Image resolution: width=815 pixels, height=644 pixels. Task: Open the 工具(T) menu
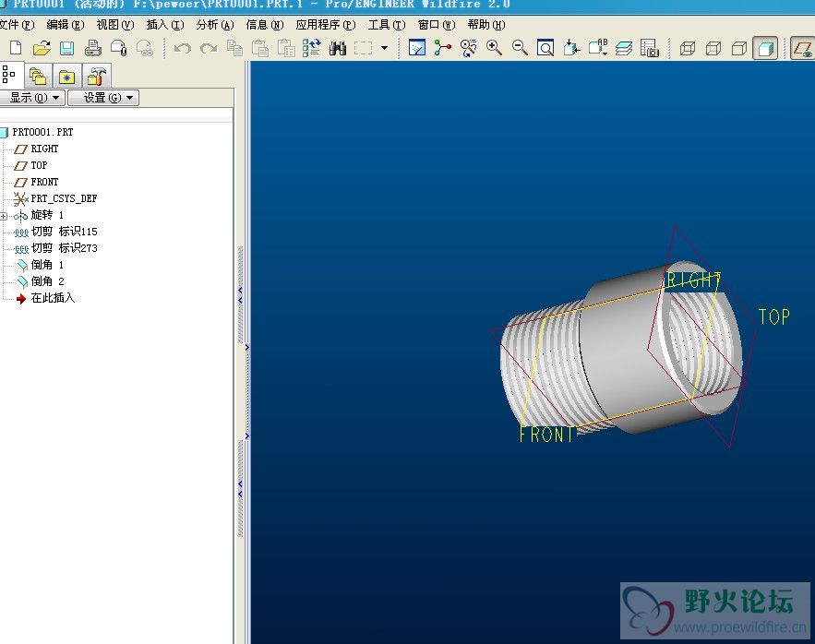(386, 24)
